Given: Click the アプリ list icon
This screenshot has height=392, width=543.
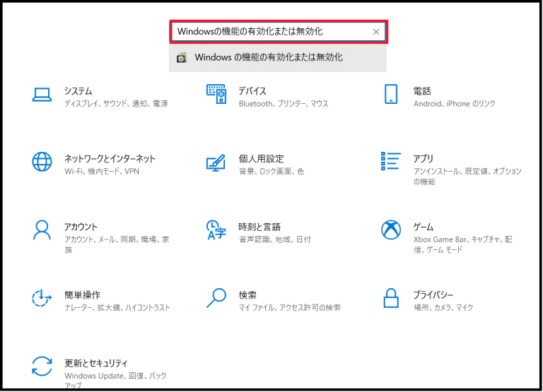Looking at the screenshot, I should (x=390, y=161).
